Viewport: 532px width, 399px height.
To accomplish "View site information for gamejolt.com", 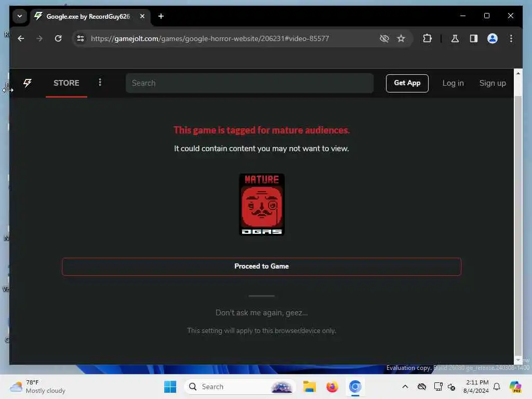I will tap(81, 38).
